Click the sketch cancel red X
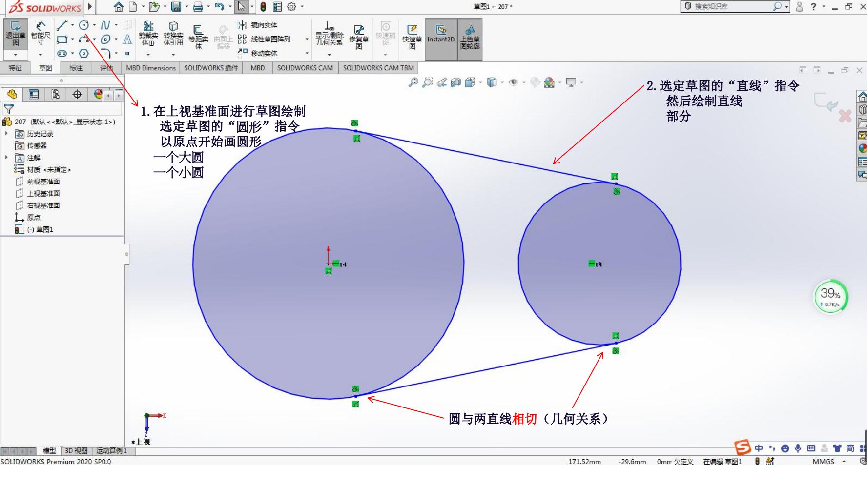Image resolution: width=868 pixels, height=488 pixels. tap(845, 116)
